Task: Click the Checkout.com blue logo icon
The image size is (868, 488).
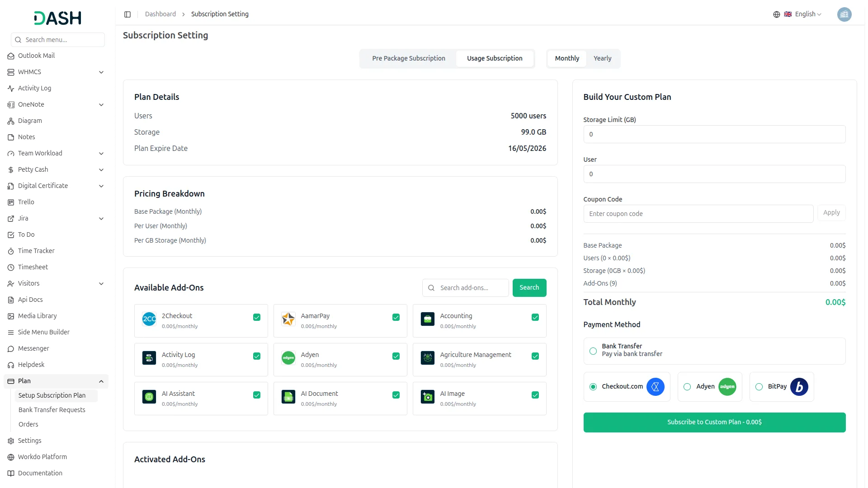Action: point(655,387)
